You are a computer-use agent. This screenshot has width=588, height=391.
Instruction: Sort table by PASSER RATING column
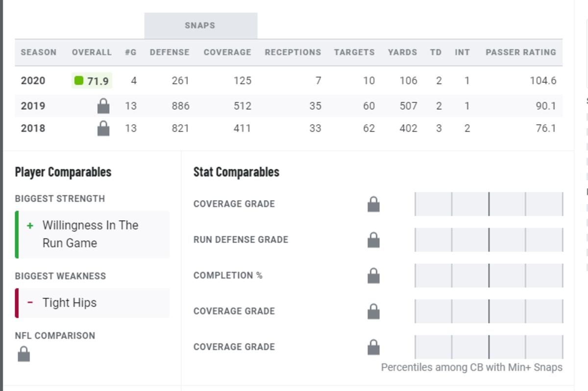coord(521,52)
